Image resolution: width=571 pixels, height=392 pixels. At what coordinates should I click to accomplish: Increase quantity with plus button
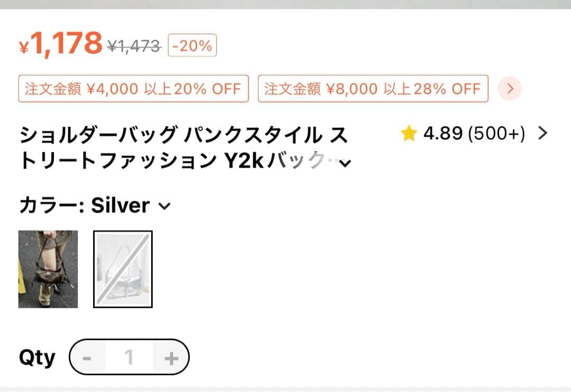click(x=171, y=358)
